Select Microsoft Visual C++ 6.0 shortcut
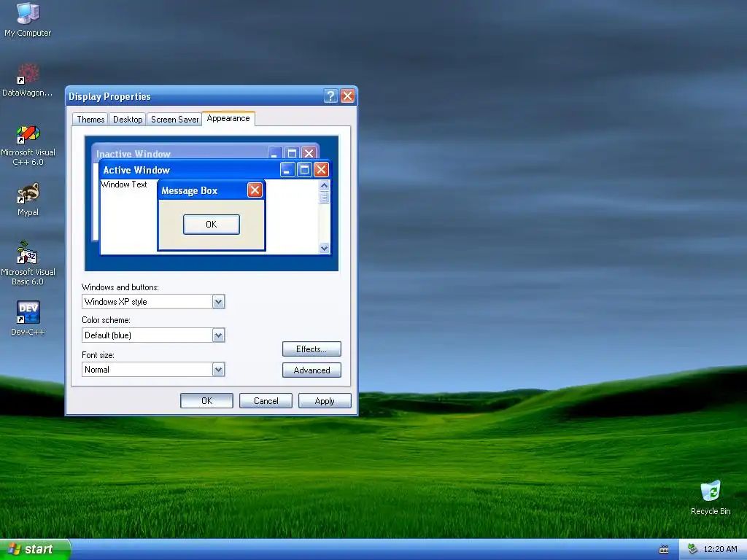 point(28,145)
